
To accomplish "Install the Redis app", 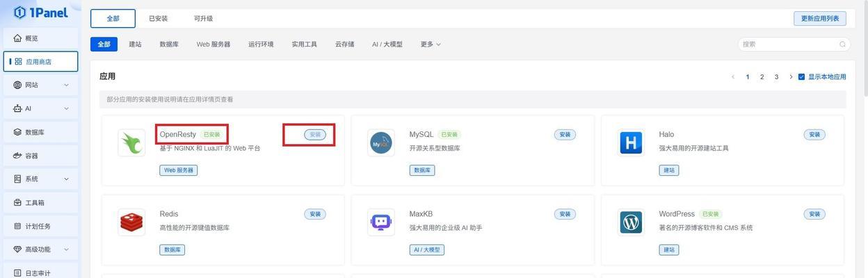I will click(x=315, y=214).
